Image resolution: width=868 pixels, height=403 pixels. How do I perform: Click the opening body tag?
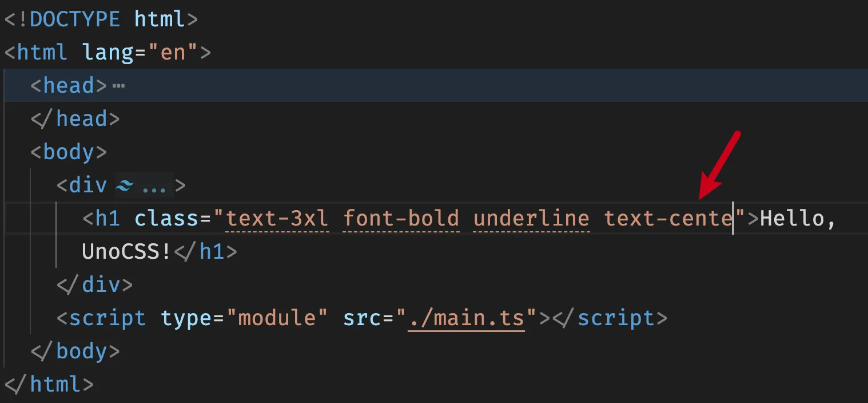69,152
